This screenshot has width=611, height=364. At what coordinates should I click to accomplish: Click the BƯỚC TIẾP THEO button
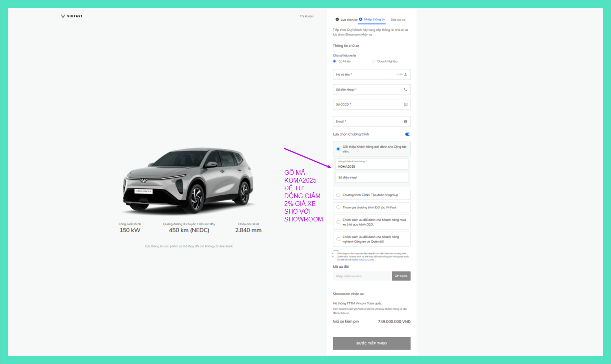coord(372,343)
